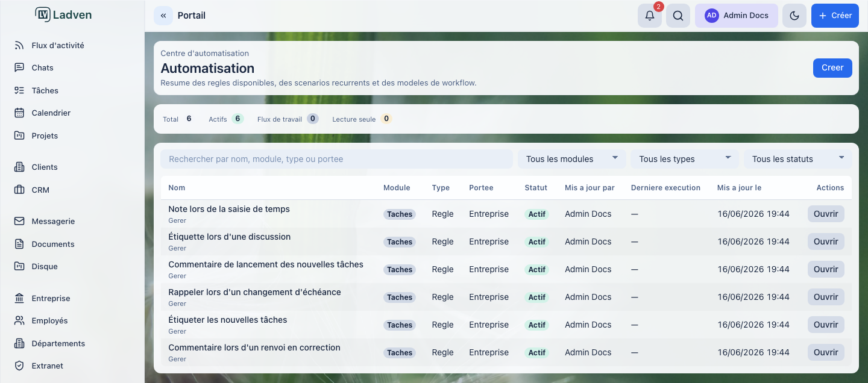Select the Flux de travail 0 counter
The image size is (868, 383).
288,119
